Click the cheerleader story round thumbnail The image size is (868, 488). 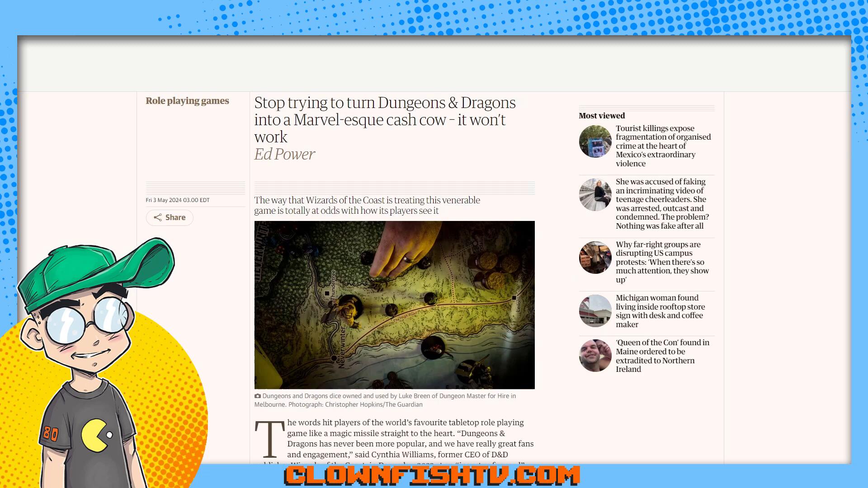click(x=595, y=195)
